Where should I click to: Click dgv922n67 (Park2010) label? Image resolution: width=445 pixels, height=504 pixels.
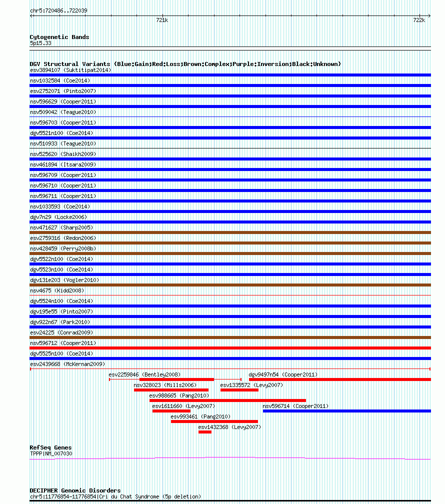click(x=60, y=322)
